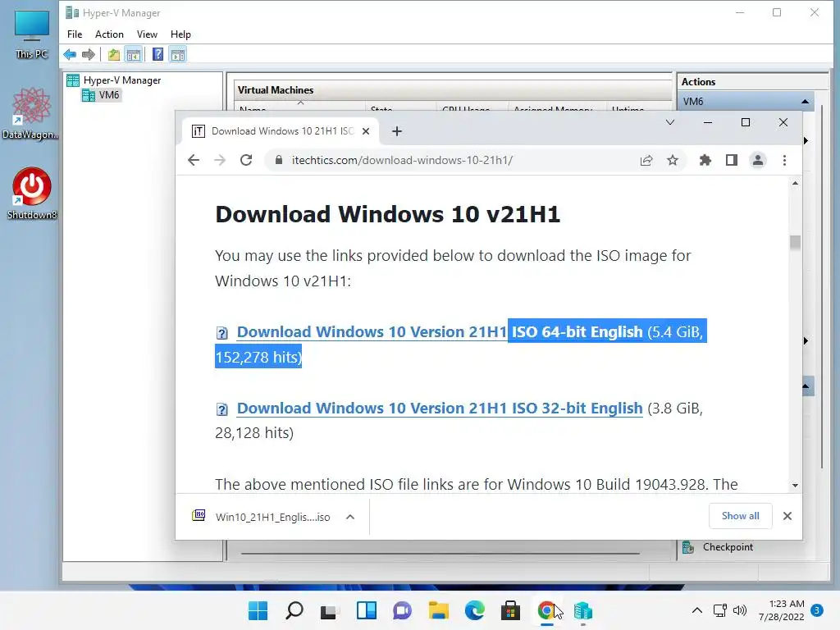
Task: Open the Action menu in Hyper-V Manager
Action: [109, 34]
